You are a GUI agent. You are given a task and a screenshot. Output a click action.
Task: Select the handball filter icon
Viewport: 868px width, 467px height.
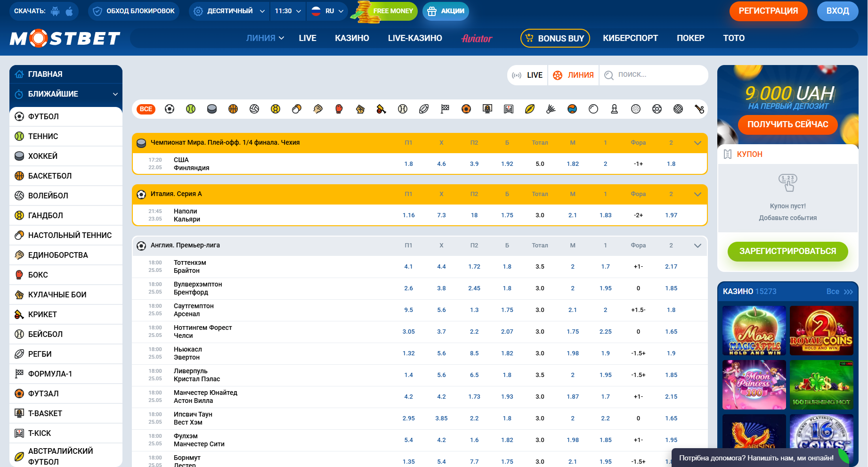pos(276,109)
